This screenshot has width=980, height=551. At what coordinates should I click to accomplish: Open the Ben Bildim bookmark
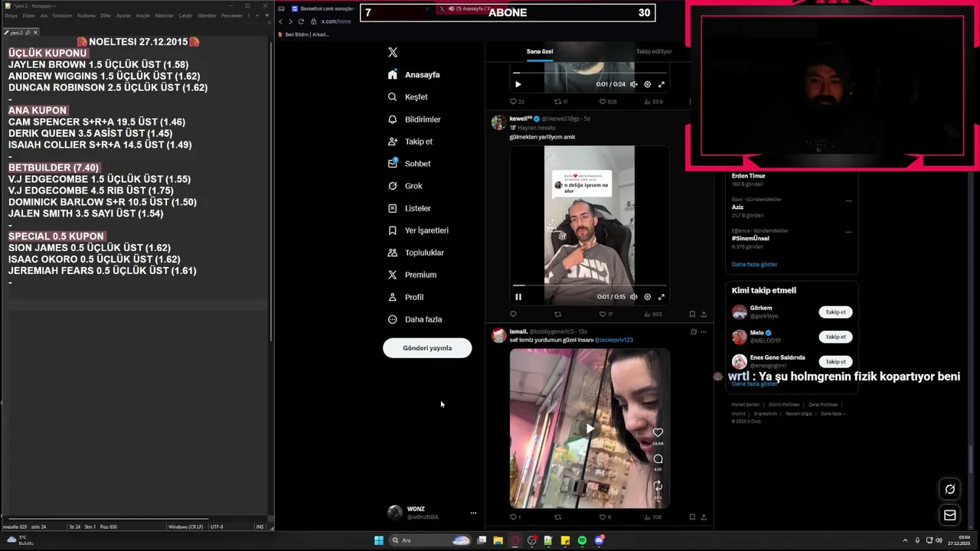(305, 34)
